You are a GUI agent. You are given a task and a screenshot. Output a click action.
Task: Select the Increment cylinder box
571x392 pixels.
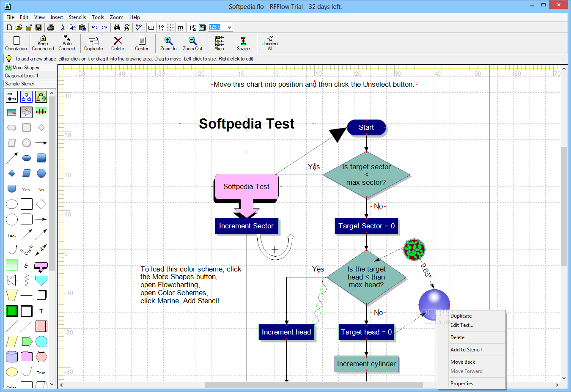click(366, 364)
